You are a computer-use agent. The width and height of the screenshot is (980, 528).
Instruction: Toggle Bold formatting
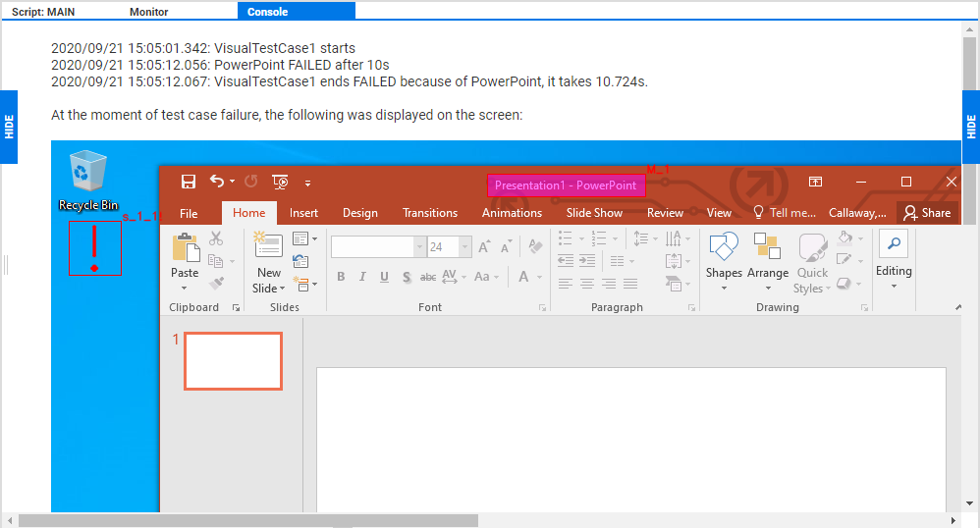point(341,276)
